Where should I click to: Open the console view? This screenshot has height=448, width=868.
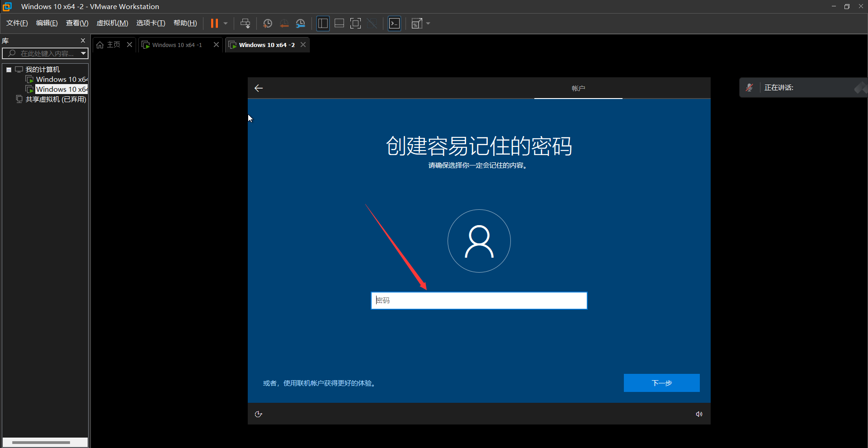point(395,23)
